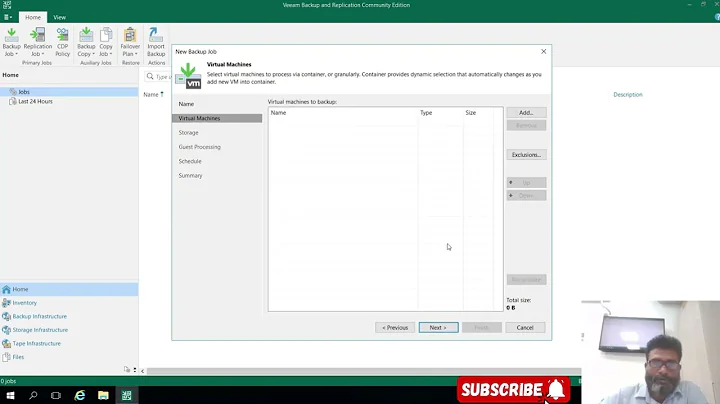The width and height of the screenshot is (720, 404).
Task: Switch to the Home ribbon tab
Action: point(33,17)
